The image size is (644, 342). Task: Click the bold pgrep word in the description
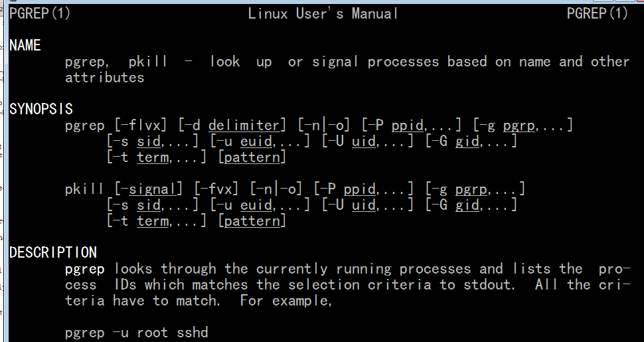point(84,269)
